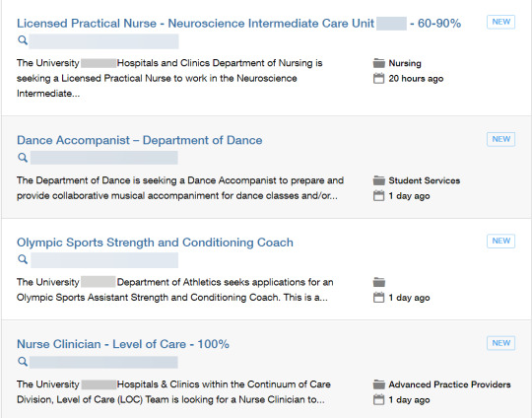Click the NEW badge on Nurse Clinician
This screenshot has width=532, height=418.
[500, 343]
